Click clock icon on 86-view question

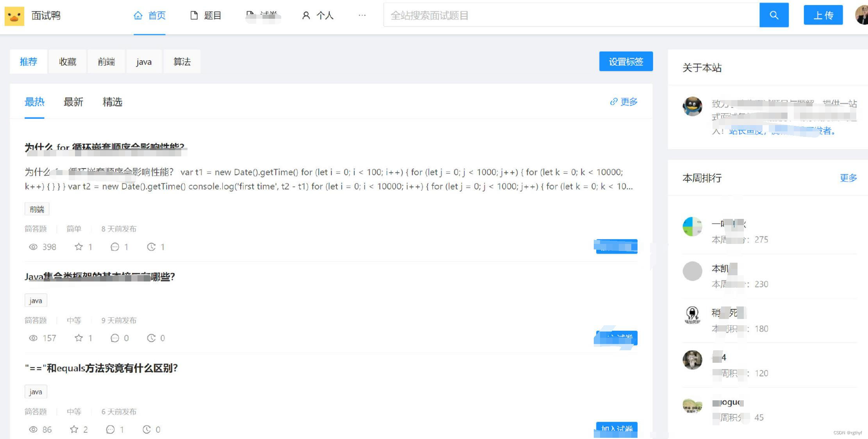pyautogui.click(x=146, y=429)
